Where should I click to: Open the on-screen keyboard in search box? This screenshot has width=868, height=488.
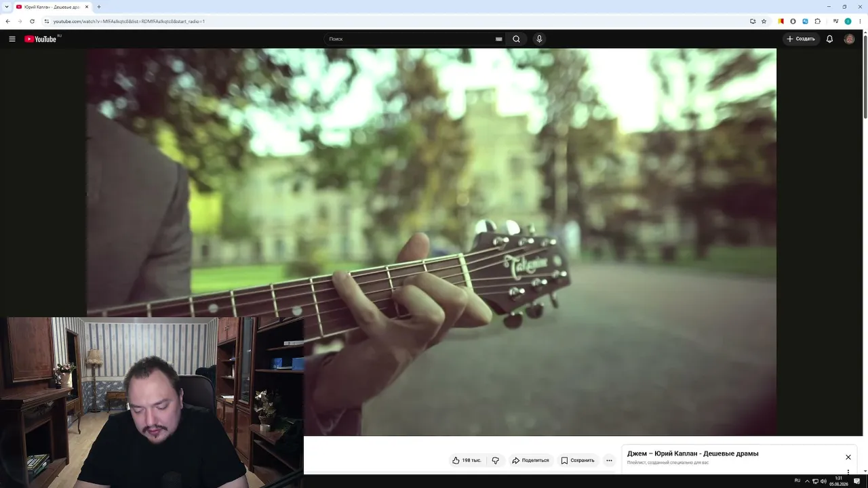click(x=499, y=39)
